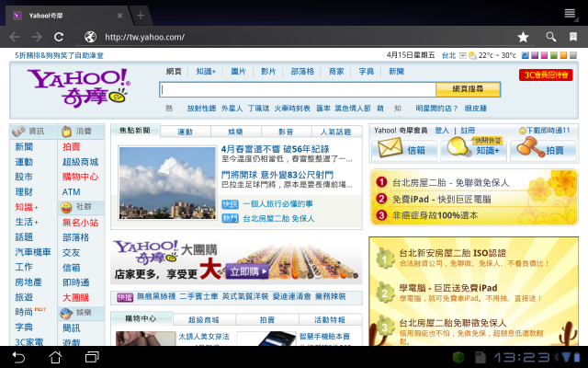The height and width of the screenshot is (368, 588).
Task: Click the 3C會員招待會 red button
Action: click(x=546, y=75)
